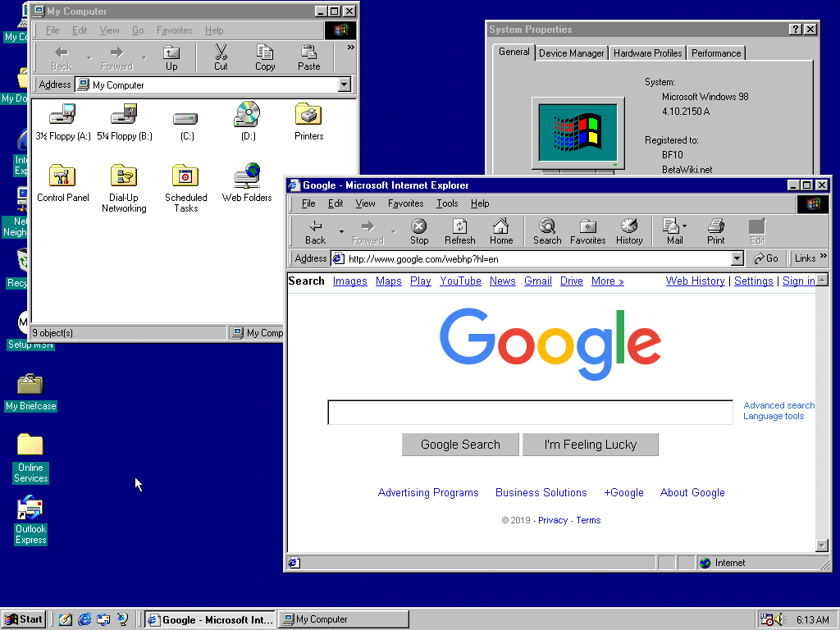Screen dimensions: 840x630
Task: Click the I'm Feeling Lucky button
Action: [590, 445]
